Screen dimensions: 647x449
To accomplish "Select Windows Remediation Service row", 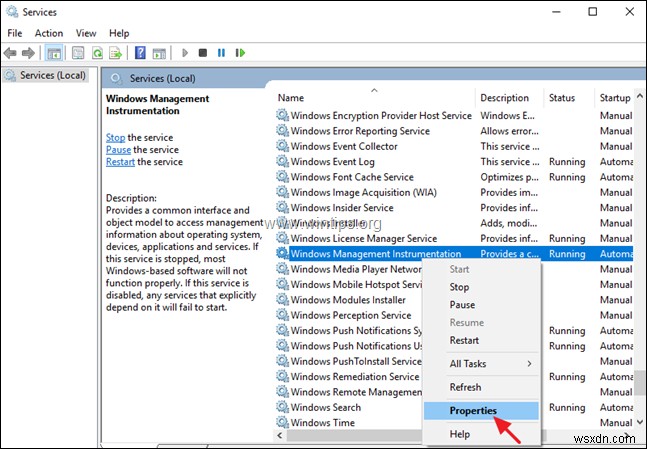I will [454, 376].
